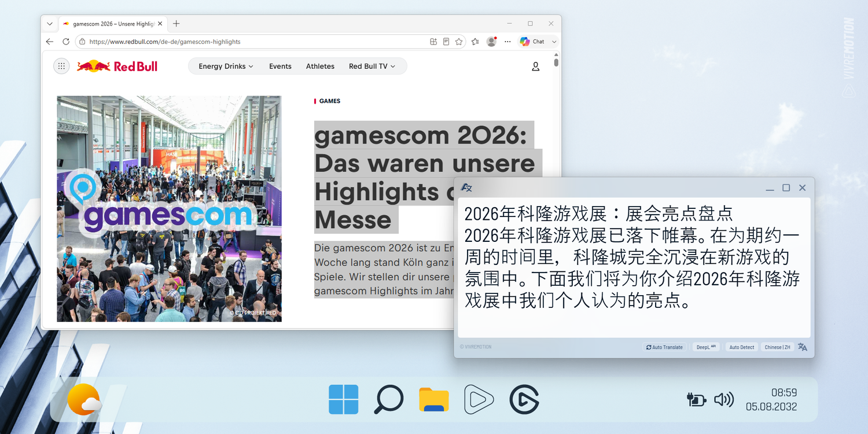The width and height of the screenshot is (868, 434).
Task: Open the DeepL API engine selector
Action: (706, 347)
